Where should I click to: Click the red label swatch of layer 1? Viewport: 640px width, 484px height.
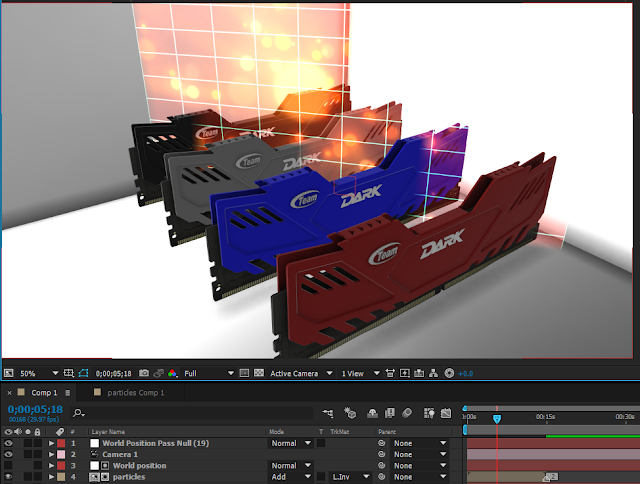pyautogui.click(x=61, y=443)
